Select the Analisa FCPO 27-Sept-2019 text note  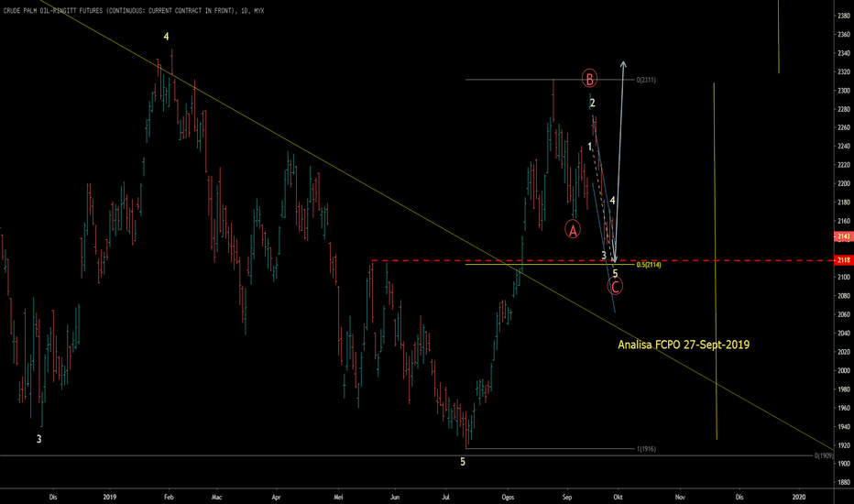pyautogui.click(x=684, y=345)
